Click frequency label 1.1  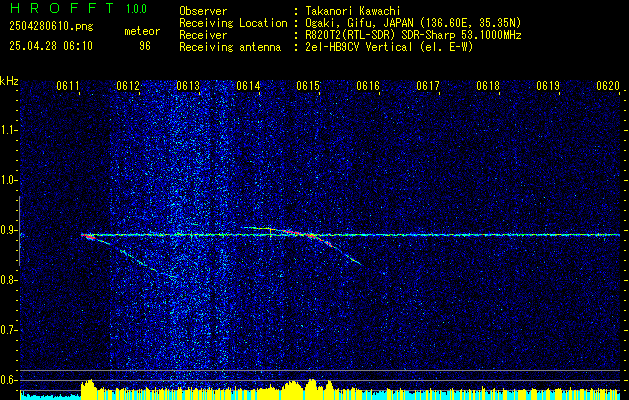tap(8, 130)
